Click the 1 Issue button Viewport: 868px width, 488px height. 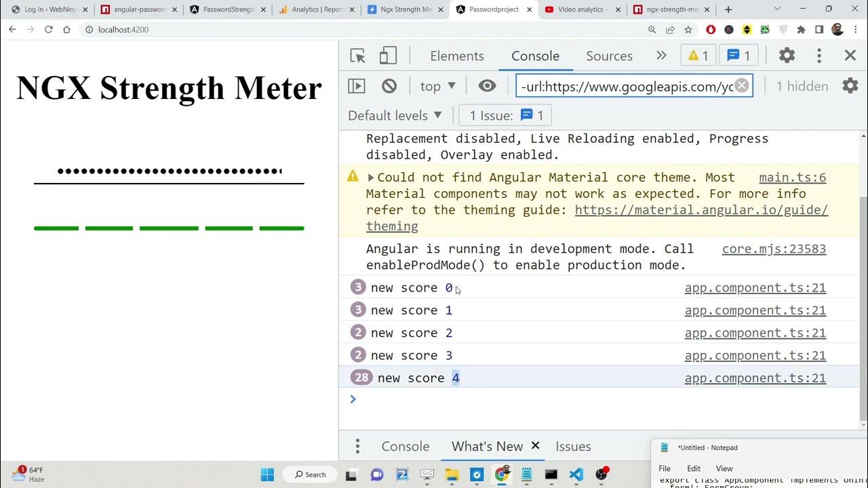(505, 115)
